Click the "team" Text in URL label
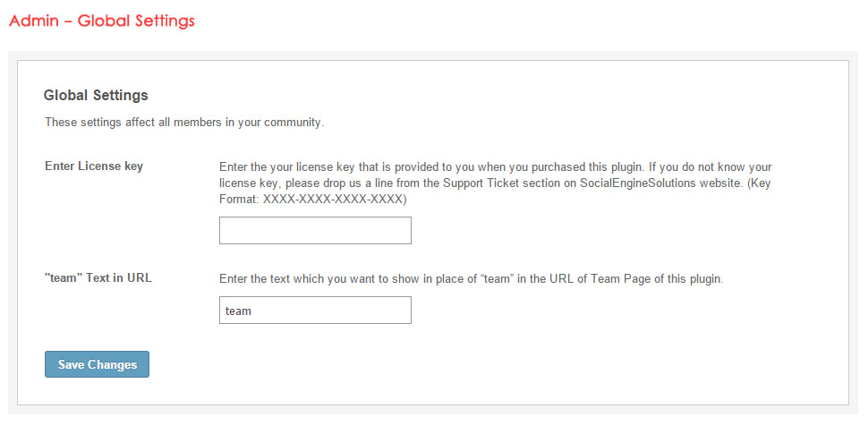Image resolution: width=868 pixels, height=426 pixels. 98,277
